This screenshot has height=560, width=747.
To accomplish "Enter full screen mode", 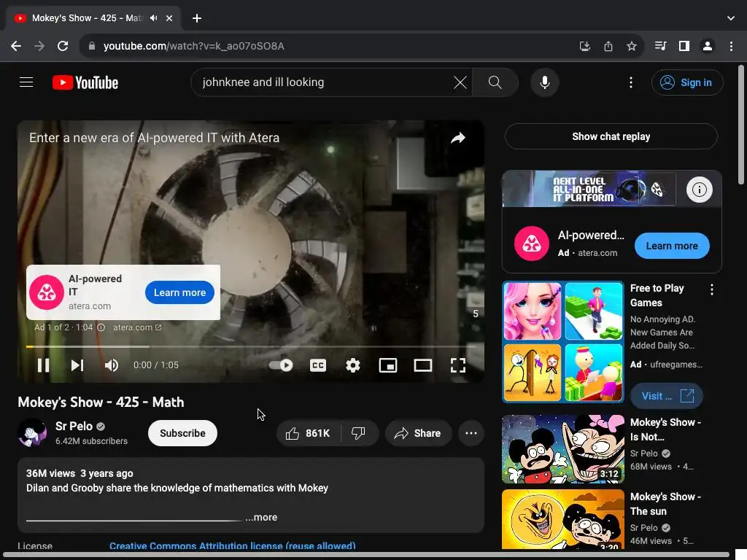I will point(458,365).
